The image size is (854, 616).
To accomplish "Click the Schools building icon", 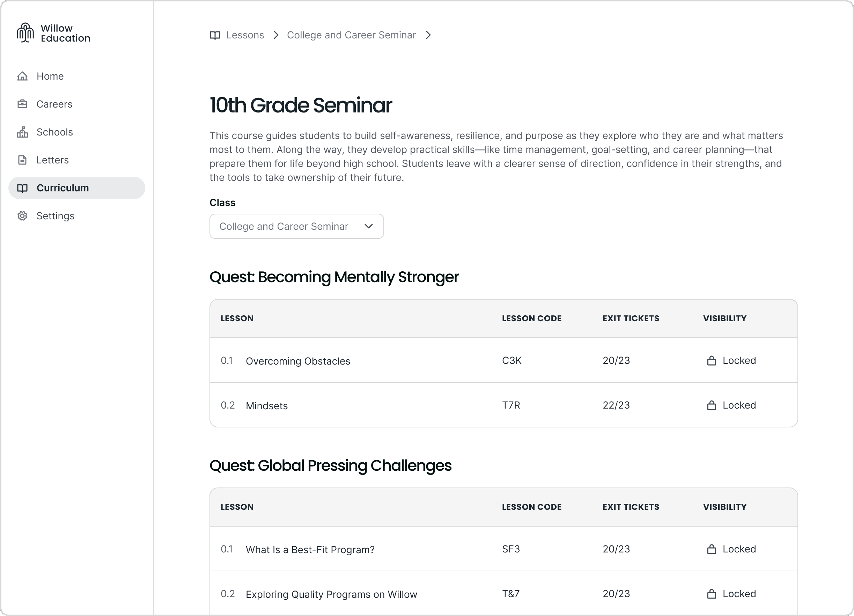I will [23, 132].
